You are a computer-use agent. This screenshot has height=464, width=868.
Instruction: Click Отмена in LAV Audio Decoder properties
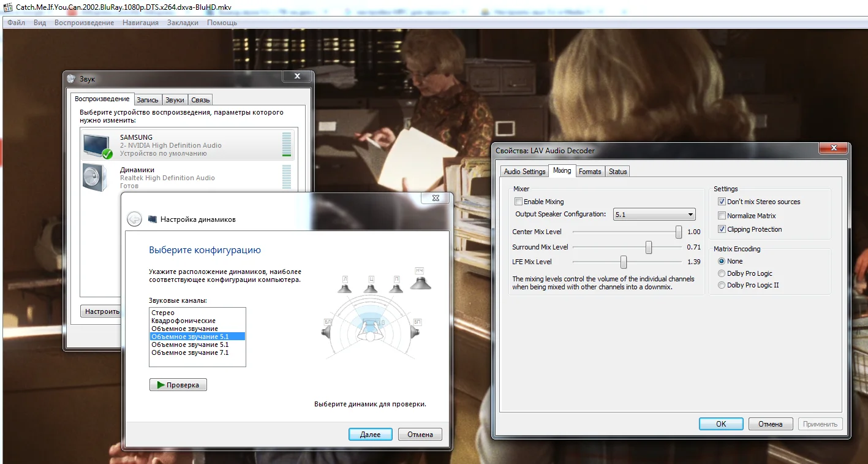[x=771, y=424]
